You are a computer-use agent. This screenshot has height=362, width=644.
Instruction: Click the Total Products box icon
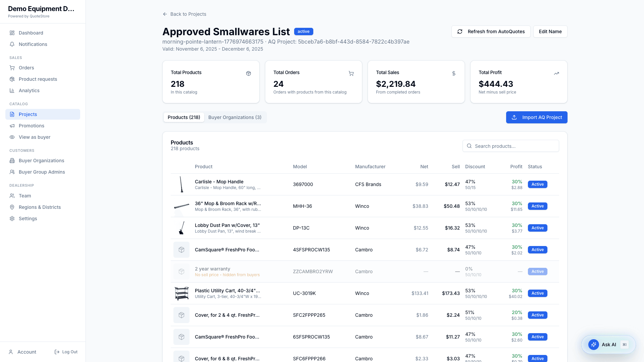[249, 73]
